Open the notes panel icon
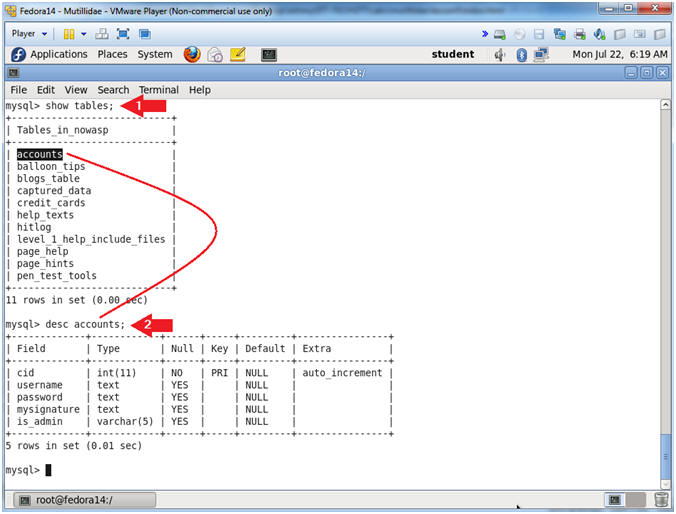Image resolution: width=676 pixels, height=514 pixels. 238,54
